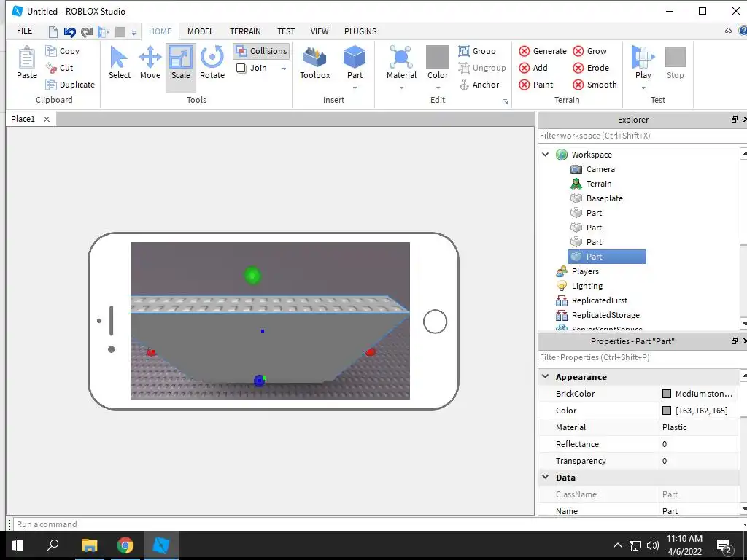Viewport: 747px width, 560px height.
Task: Switch to the PLUGINS tab
Action: pos(360,31)
